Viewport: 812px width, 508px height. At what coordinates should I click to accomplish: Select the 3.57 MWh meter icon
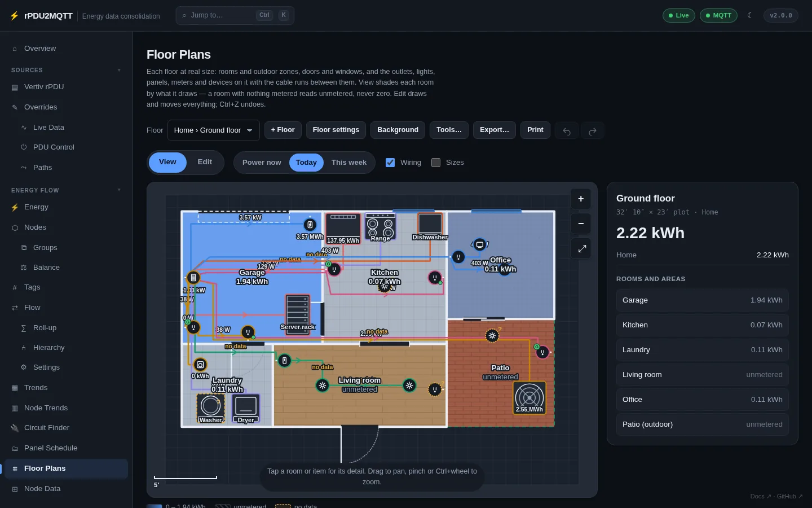click(310, 225)
